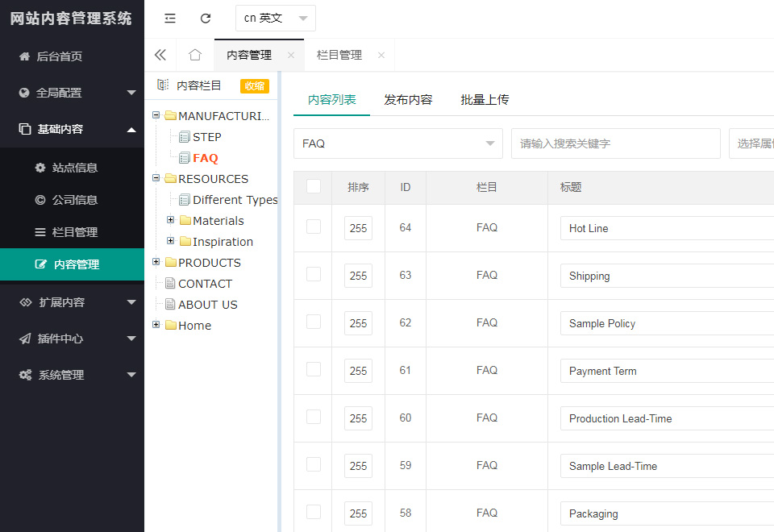Screen dimensions: 774x532
Task: Expand the PRODUCTS folder in tree
Action: pos(156,262)
